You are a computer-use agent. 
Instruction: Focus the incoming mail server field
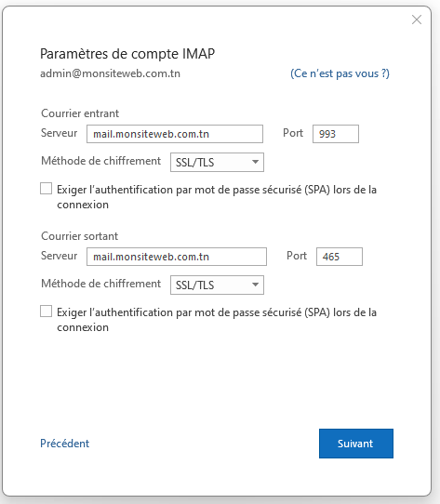(175, 134)
